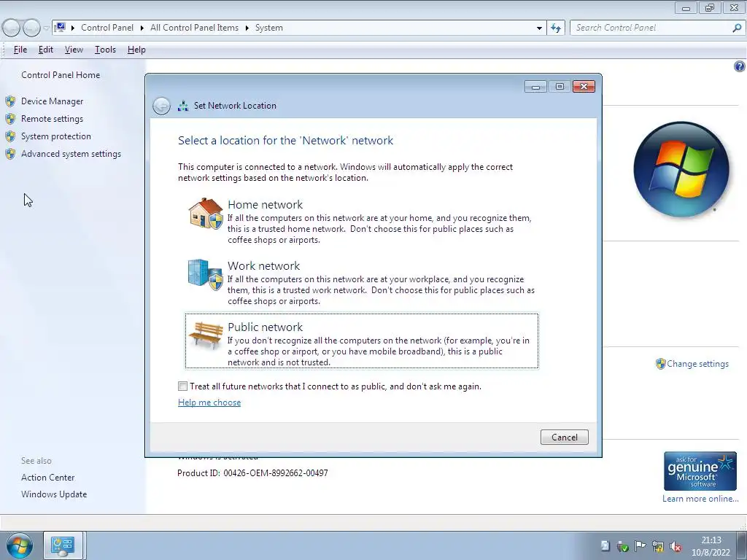This screenshot has width=747, height=560.
Task: Open Remote settings from the sidebar
Action: pyautogui.click(x=52, y=119)
